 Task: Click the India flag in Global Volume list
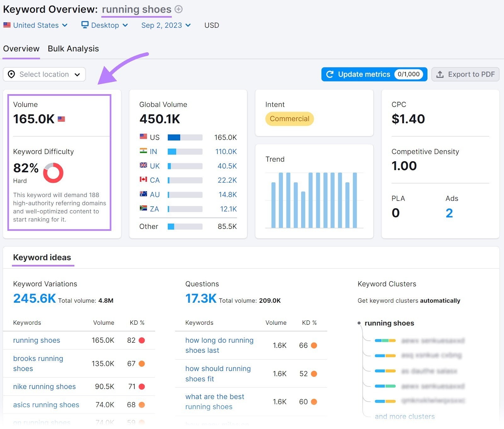pyautogui.click(x=143, y=152)
